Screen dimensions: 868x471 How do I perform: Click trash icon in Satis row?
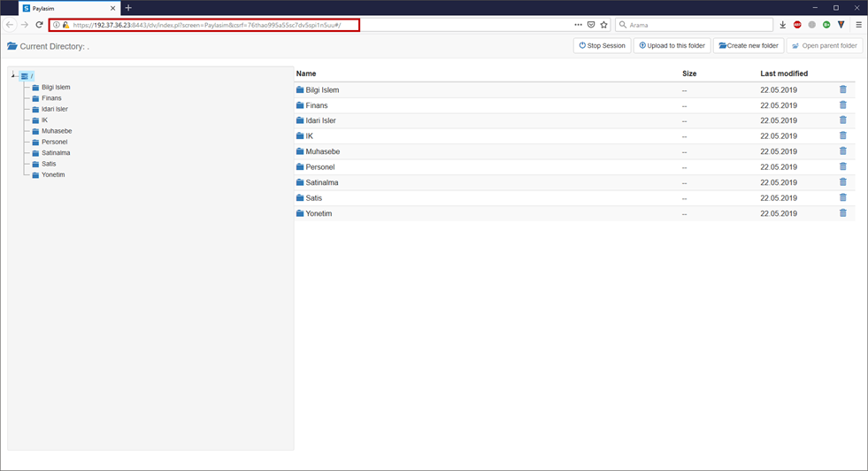tap(842, 197)
